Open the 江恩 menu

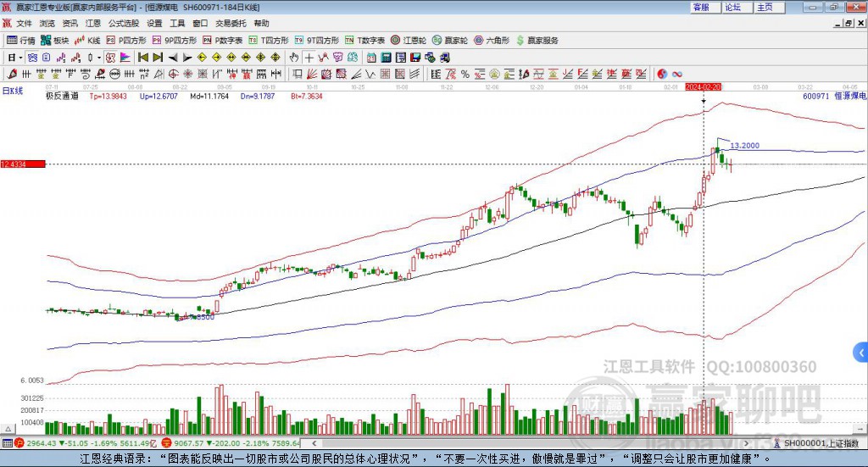pos(93,23)
